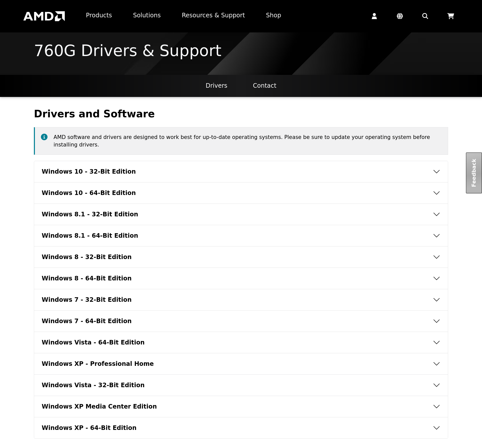Open the shopping cart icon
This screenshot has height=448, width=482.
tap(451, 16)
